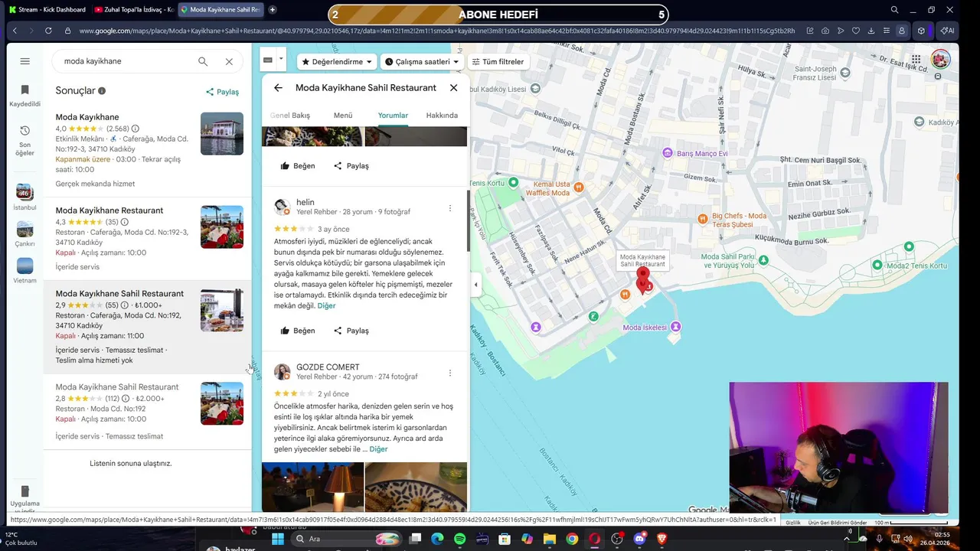The height and width of the screenshot is (551, 980).
Task: View Moda Kayikhane Restaurant photo thumbnail
Action: point(222,227)
